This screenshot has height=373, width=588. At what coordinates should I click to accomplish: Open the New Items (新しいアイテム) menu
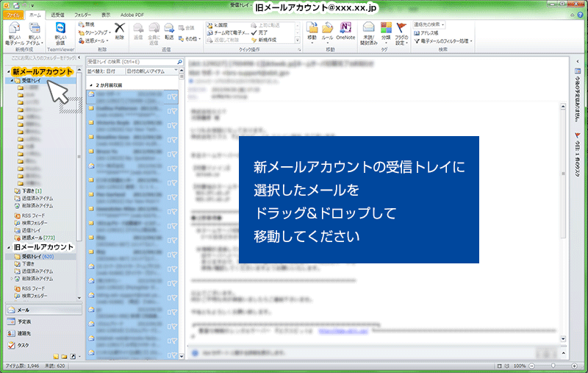tap(35, 34)
